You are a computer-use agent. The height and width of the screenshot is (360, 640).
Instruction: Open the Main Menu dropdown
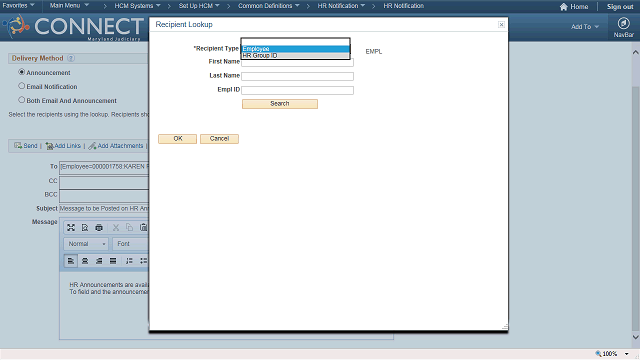pos(69,6)
